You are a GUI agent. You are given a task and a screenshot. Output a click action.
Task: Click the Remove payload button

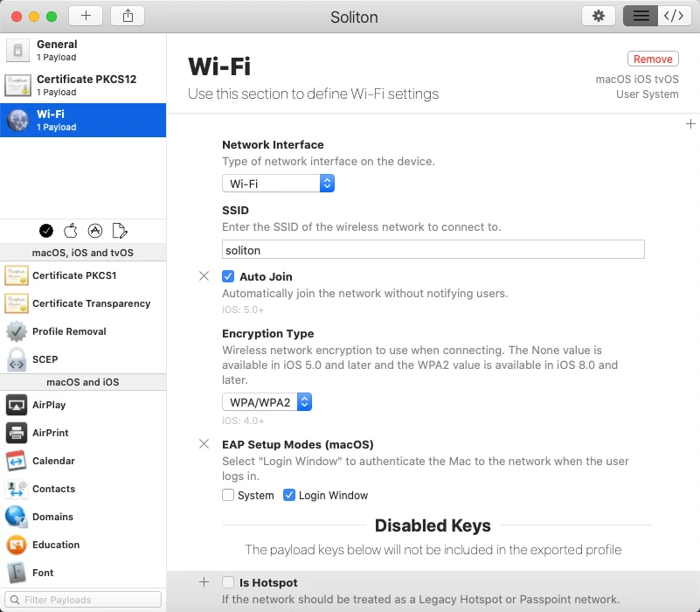click(x=653, y=59)
